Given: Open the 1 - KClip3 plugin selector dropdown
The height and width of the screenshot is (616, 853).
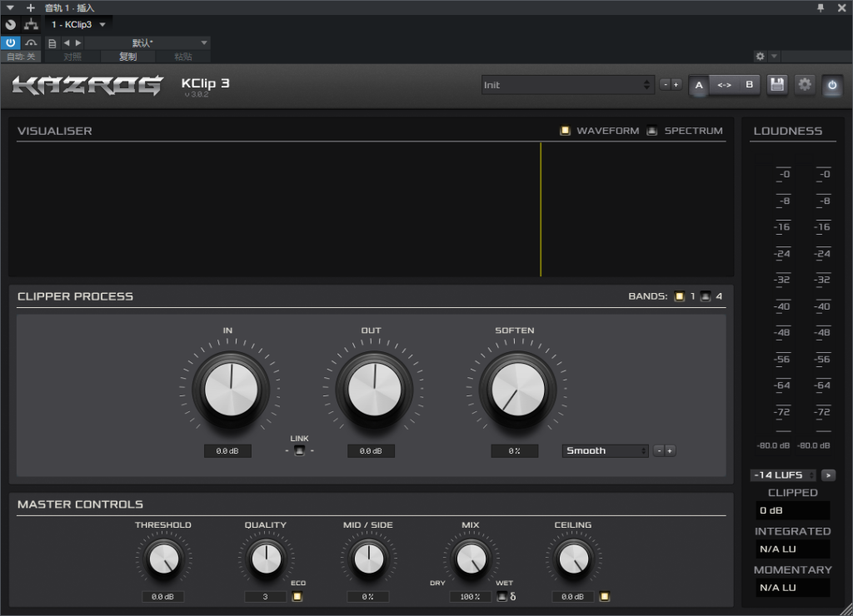Looking at the screenshot, I should point(78,24).
